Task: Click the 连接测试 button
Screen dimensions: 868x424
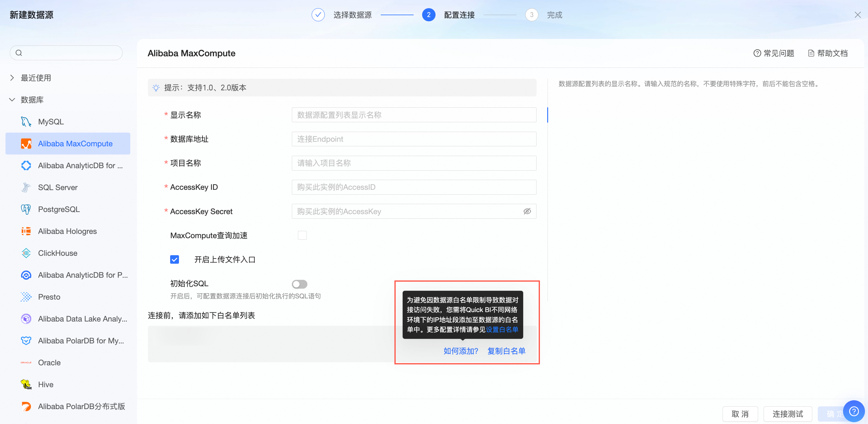Action: tap(787, 414)
